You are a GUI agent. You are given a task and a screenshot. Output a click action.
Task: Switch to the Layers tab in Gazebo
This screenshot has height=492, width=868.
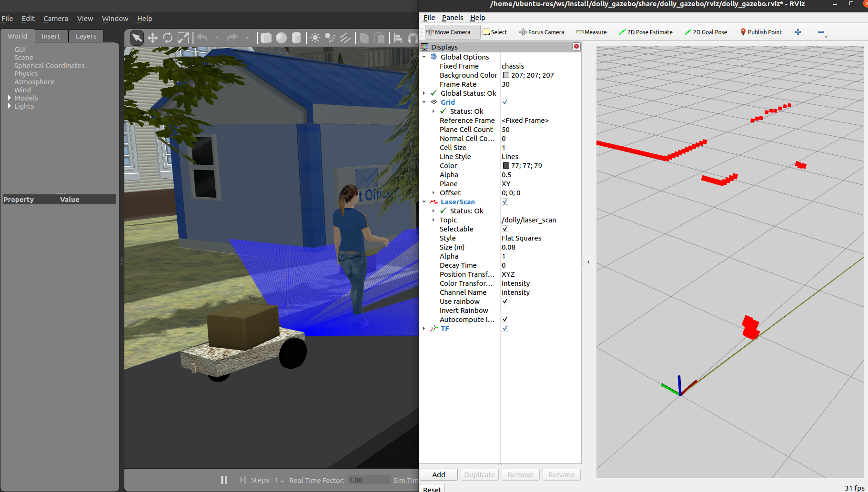point(86,36)
